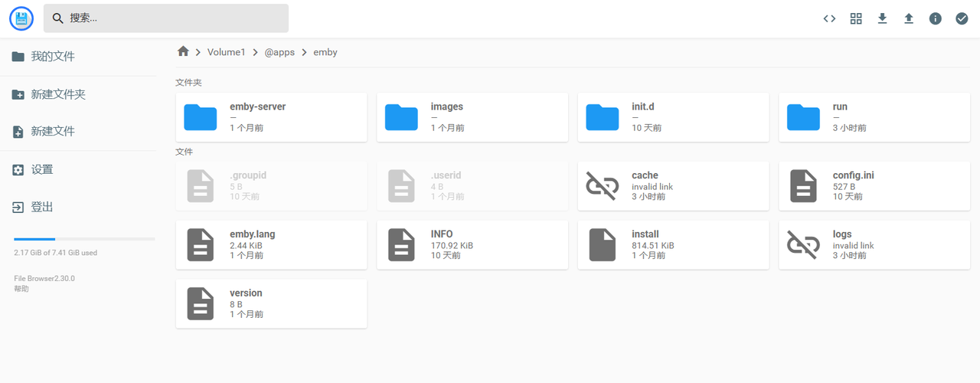
Task: Navigate to Volume1 in the breadcrumb
Action: pyautogui.click(x=226, y=52)
